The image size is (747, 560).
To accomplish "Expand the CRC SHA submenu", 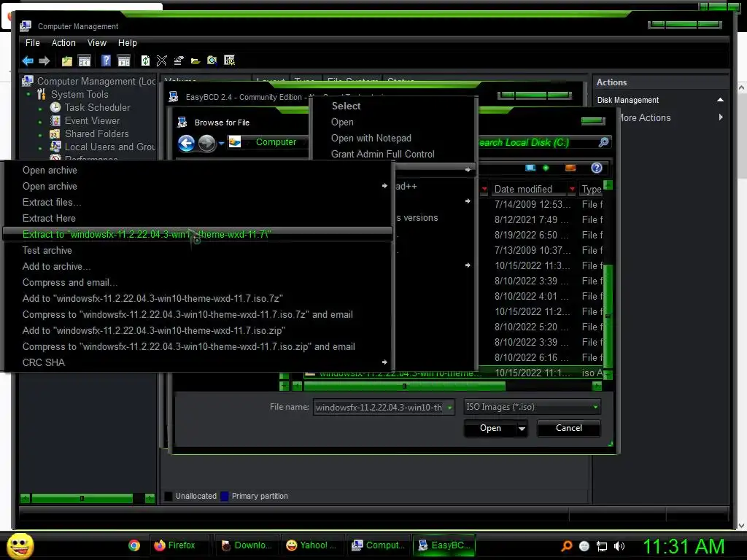I will [x=384, y=362].
